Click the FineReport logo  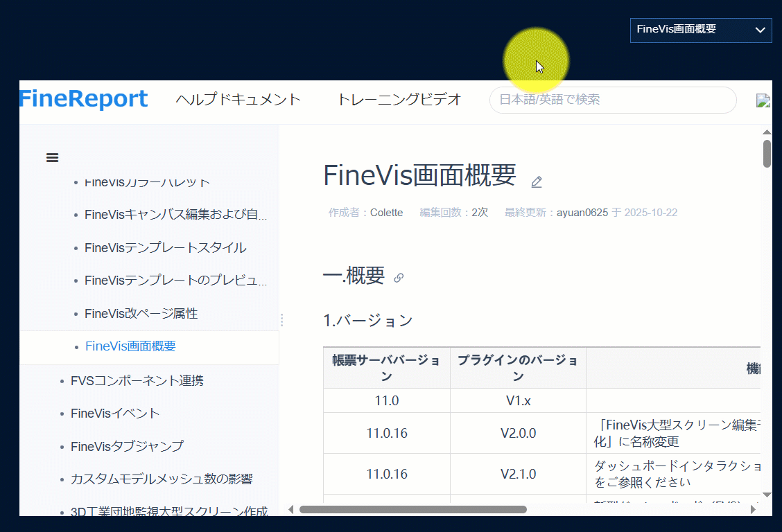coord(84,98)
